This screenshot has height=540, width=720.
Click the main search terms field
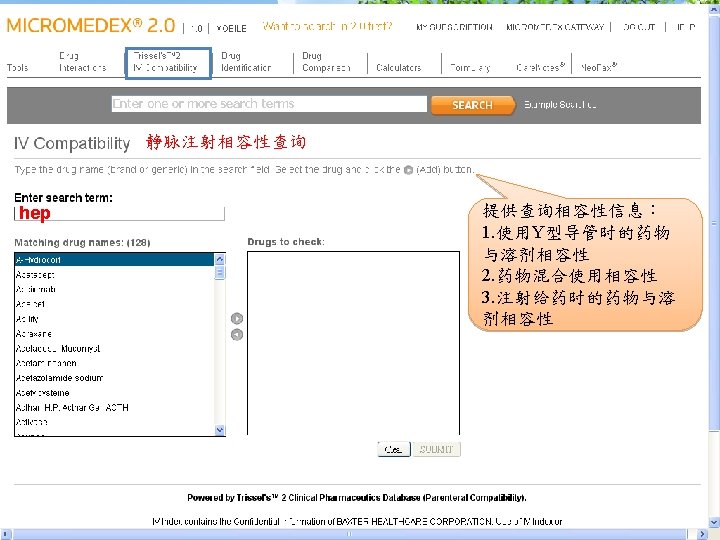pyautogui.click(x=269, y=104)
